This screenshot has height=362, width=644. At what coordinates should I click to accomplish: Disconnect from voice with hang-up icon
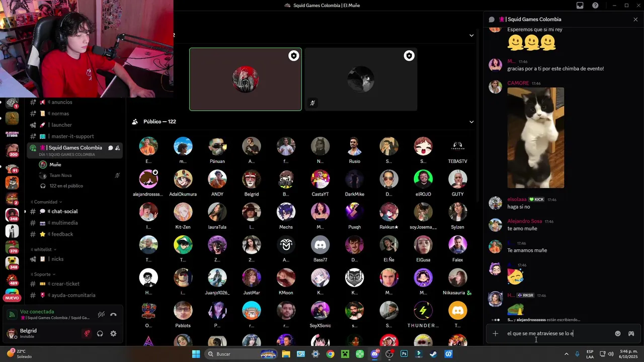[x=114, y=314]
